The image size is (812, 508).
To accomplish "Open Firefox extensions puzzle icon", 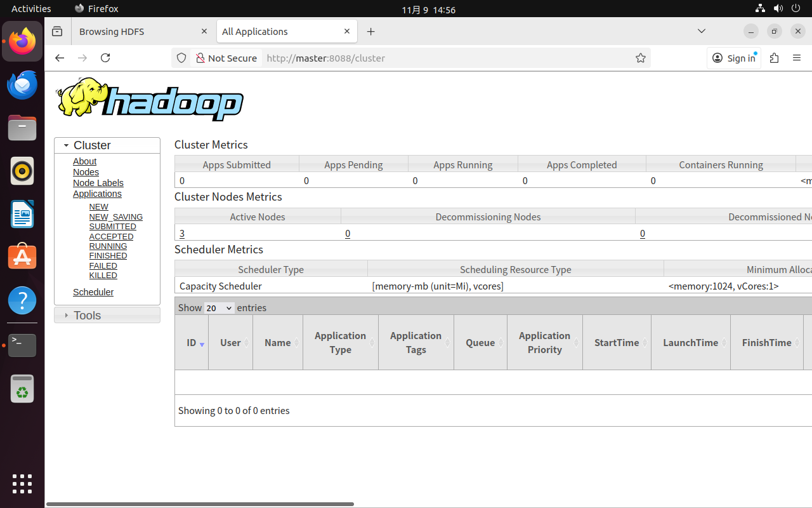I will tap(774, 58).
